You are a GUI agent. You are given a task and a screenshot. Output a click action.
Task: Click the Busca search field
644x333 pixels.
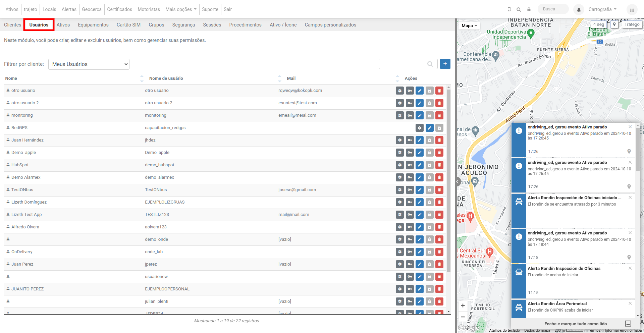coord(553,9)
